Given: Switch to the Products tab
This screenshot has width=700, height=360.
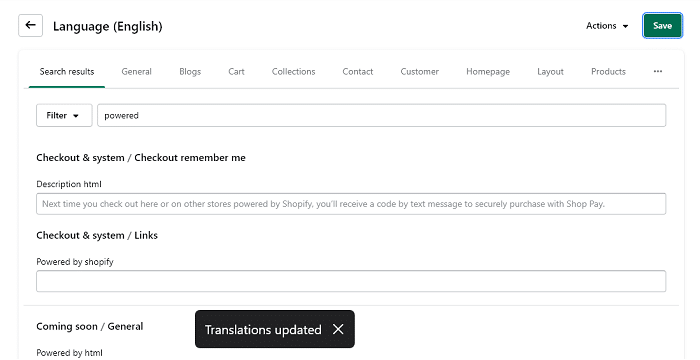Looking at the screenshot, I should point(608,71).
